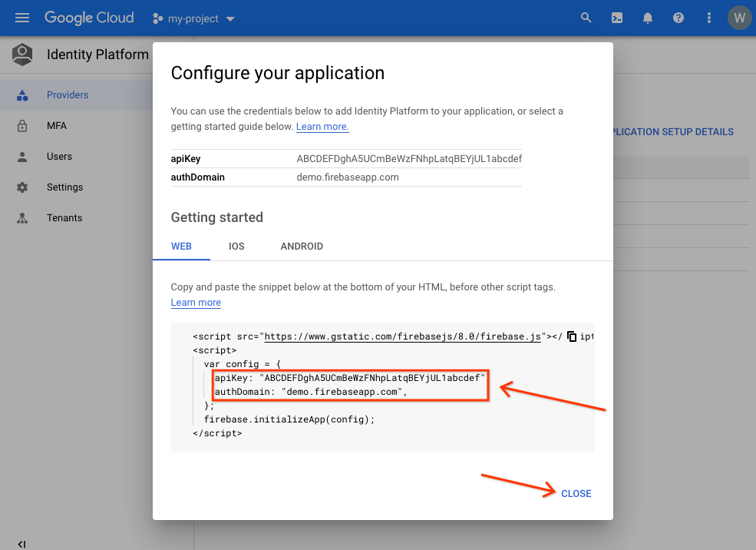Click the user account avatar
Viewport: 756px width, 550px height.
[x=739, y=18]
